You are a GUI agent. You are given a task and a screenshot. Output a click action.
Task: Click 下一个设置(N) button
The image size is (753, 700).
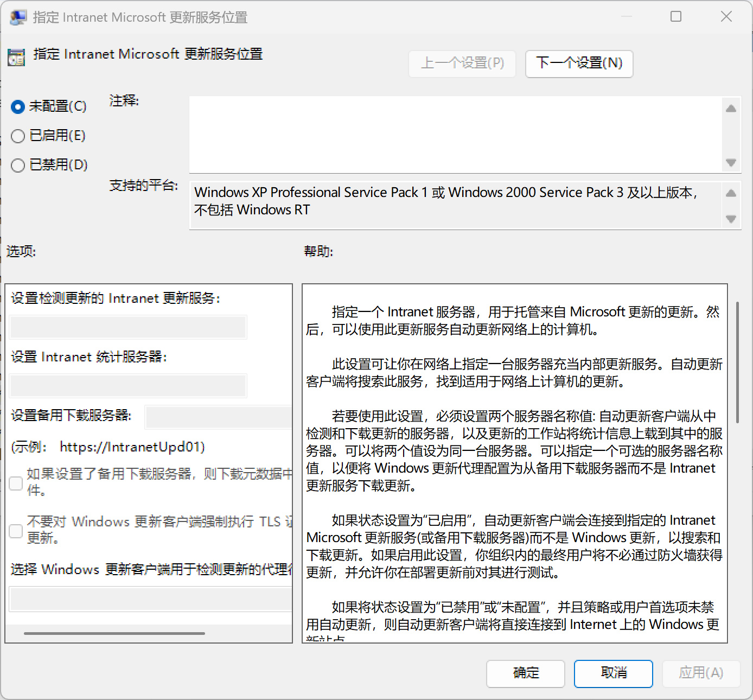coord(579,63)
